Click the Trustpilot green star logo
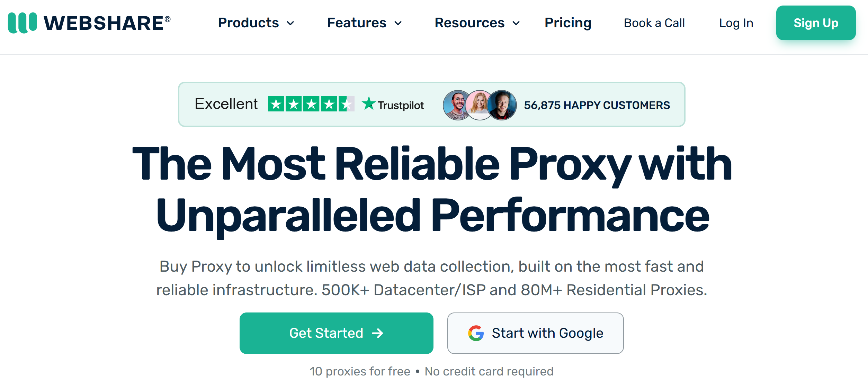 click(368, 103)
